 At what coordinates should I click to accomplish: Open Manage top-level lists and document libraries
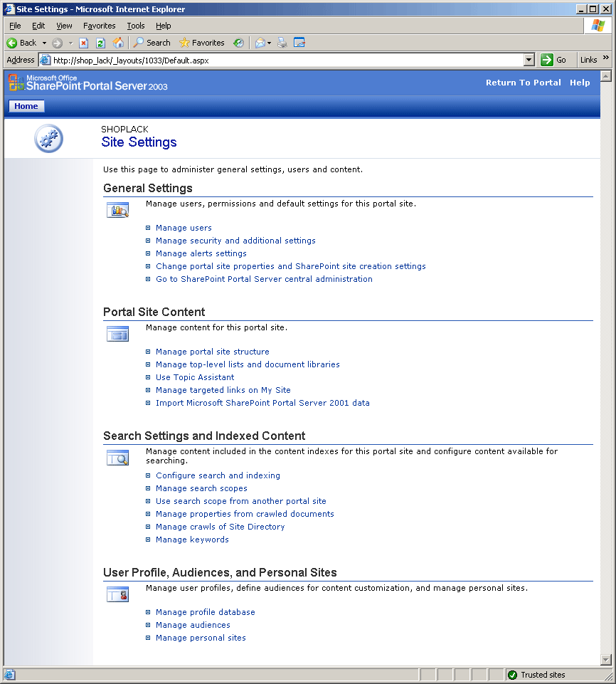pos(248,364)
